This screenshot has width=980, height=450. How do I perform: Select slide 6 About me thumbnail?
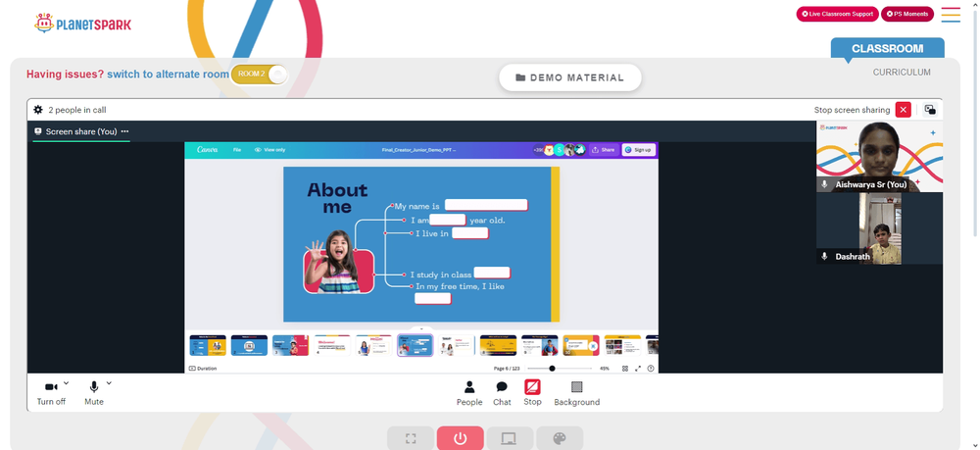coord(415,345)
